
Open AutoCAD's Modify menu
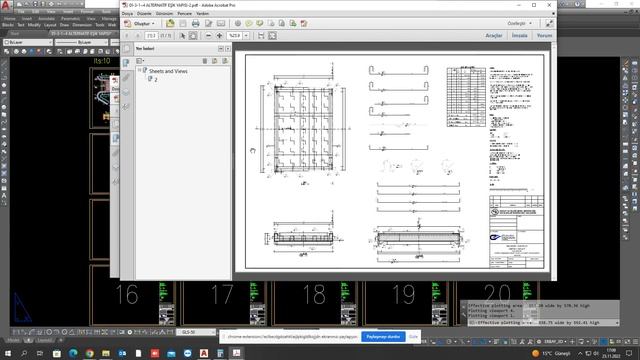coord(34,25)
